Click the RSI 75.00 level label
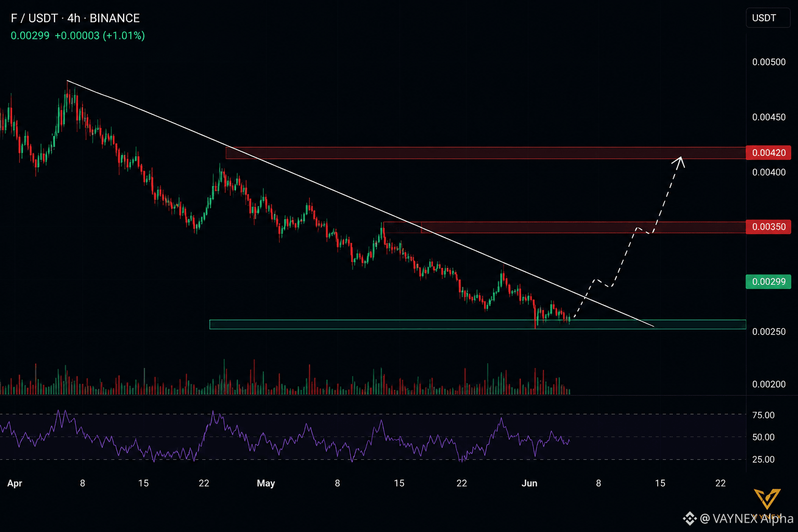Viewport: 798px width, 532px height. pyautogui.click(x=763, y=415)
